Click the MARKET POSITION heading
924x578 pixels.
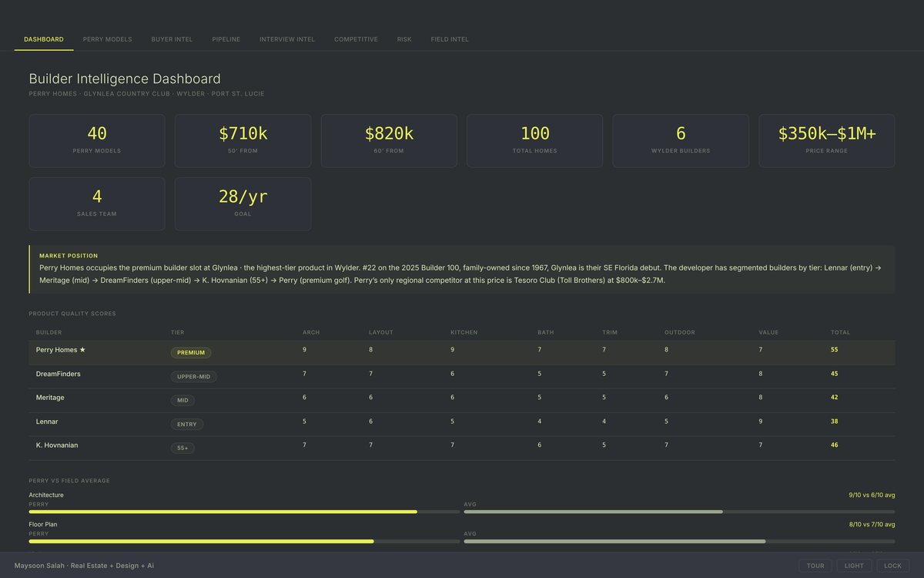pyautogui.click(x=69, y=256)
